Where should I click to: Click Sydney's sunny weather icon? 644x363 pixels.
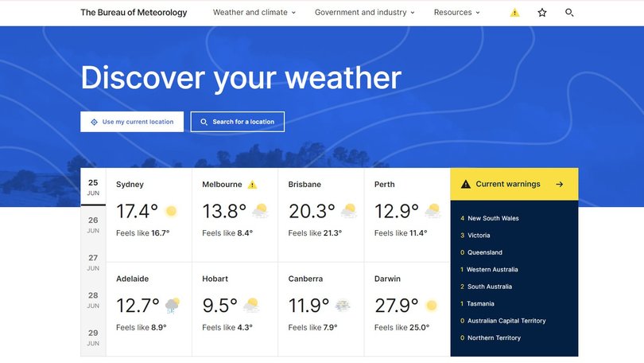[170, 212]
